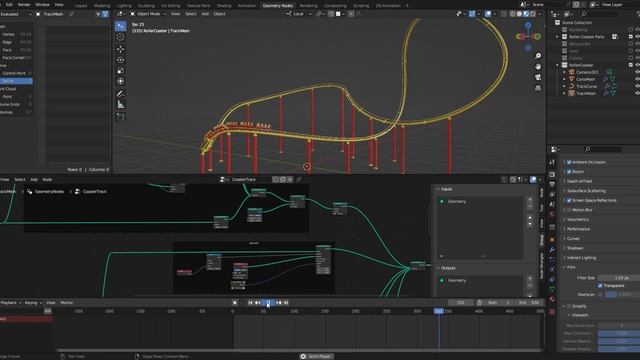This screenshot has height=360, width=640.
Task: Click the current frame marker 335
Action: [439, 311]
